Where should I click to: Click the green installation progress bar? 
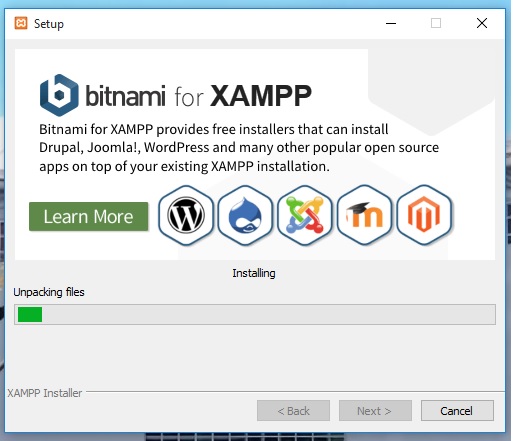click(255, 314)
